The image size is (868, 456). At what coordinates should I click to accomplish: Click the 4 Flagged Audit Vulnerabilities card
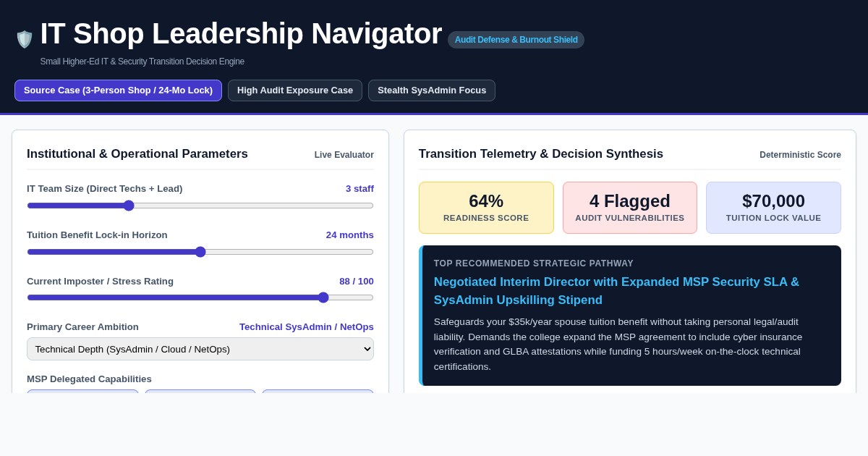coord(630,208)
